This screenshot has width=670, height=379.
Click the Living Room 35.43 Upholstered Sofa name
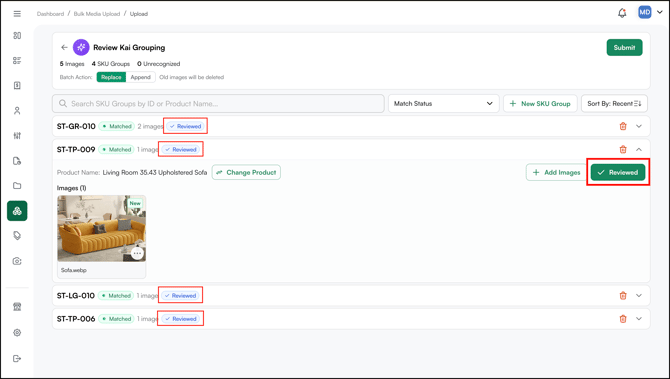(x=155, y=172)
